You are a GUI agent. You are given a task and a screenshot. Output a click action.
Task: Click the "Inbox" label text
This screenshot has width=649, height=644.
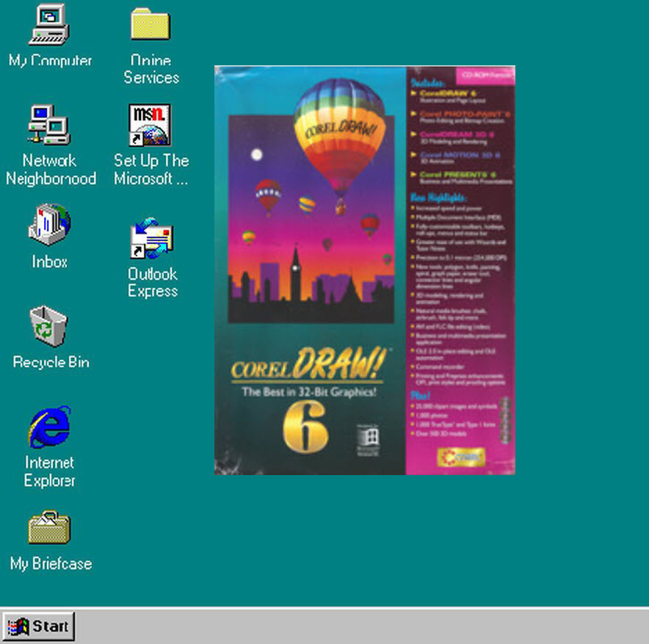50,261
